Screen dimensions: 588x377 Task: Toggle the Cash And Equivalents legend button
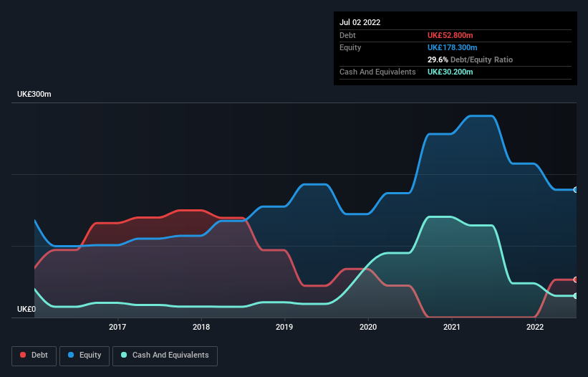coord(165,355)
